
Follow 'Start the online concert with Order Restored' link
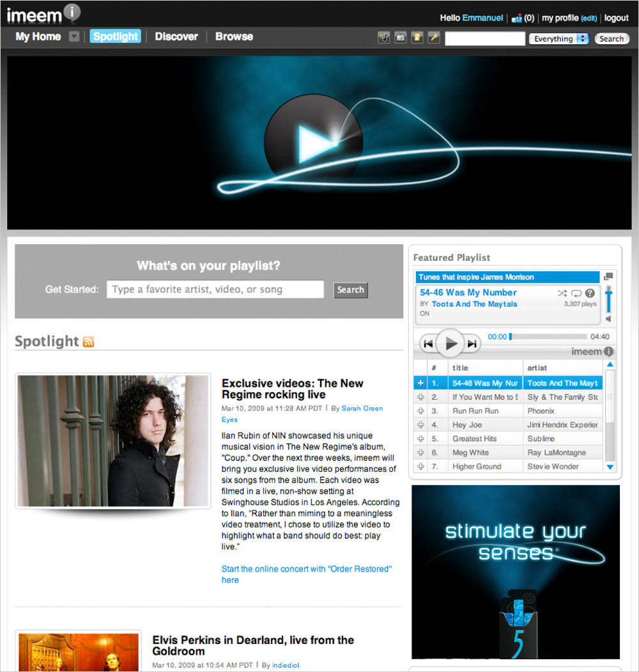tap(306, 574)
